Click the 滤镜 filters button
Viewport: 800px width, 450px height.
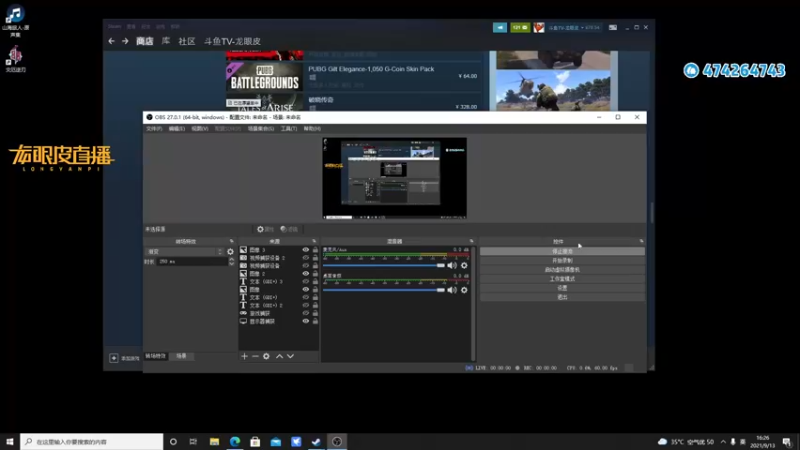pyautogui.click(x=289, y=230)
